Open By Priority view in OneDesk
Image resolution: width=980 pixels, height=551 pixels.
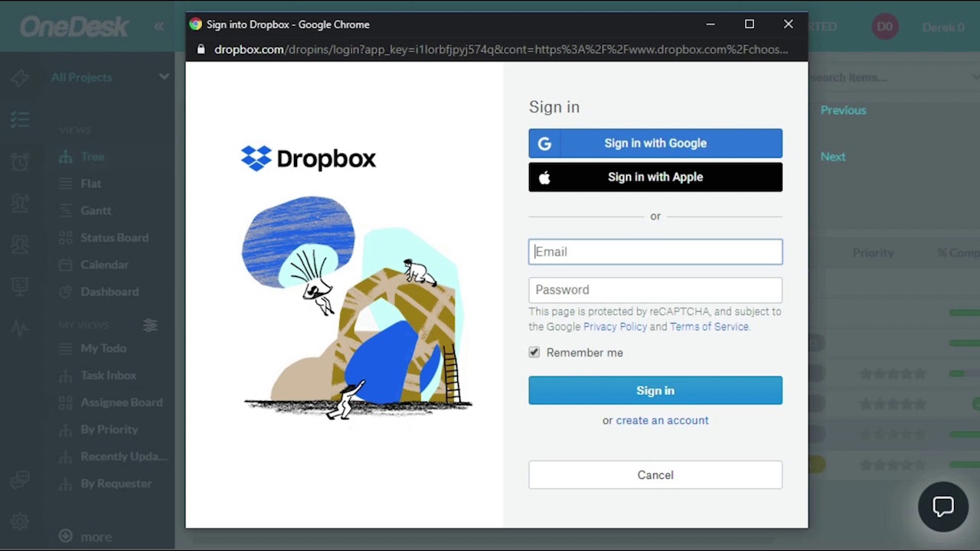[x=109, y=429]
